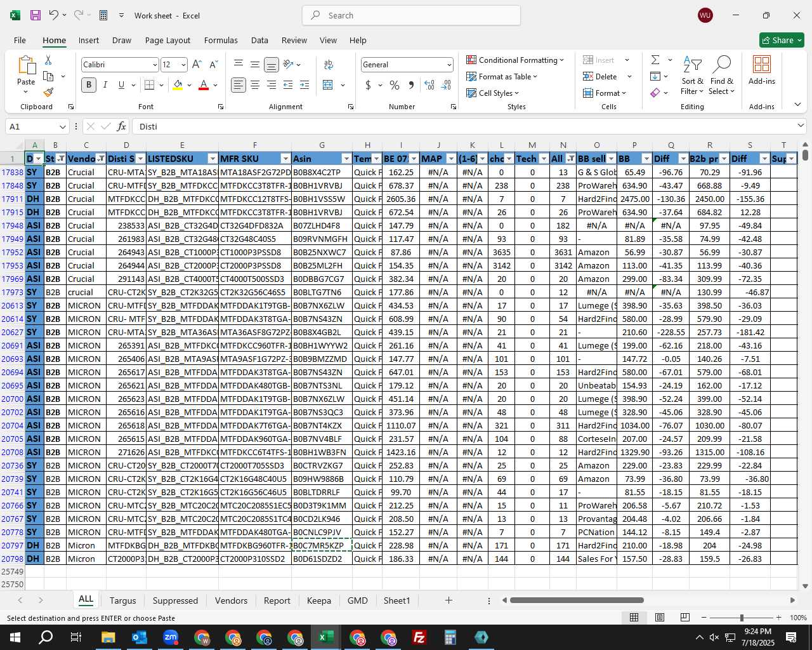This screenshot has width=812, height=650.
Task: Click the Paste clipboard icon
Action: coord(26,65)
